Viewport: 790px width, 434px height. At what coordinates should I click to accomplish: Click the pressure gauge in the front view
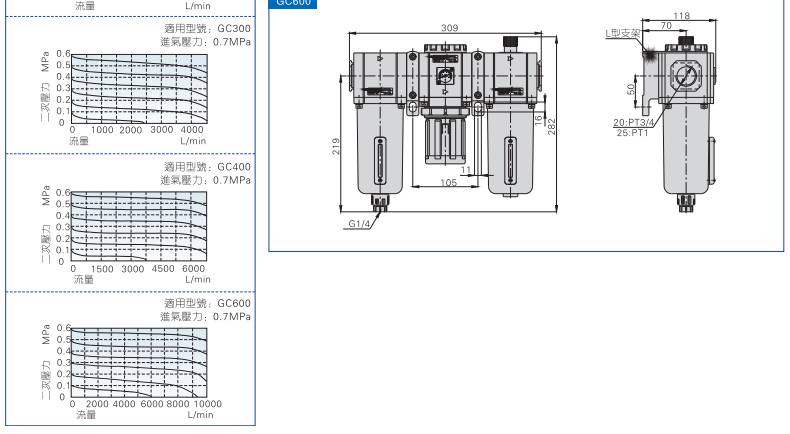[445, 76]
